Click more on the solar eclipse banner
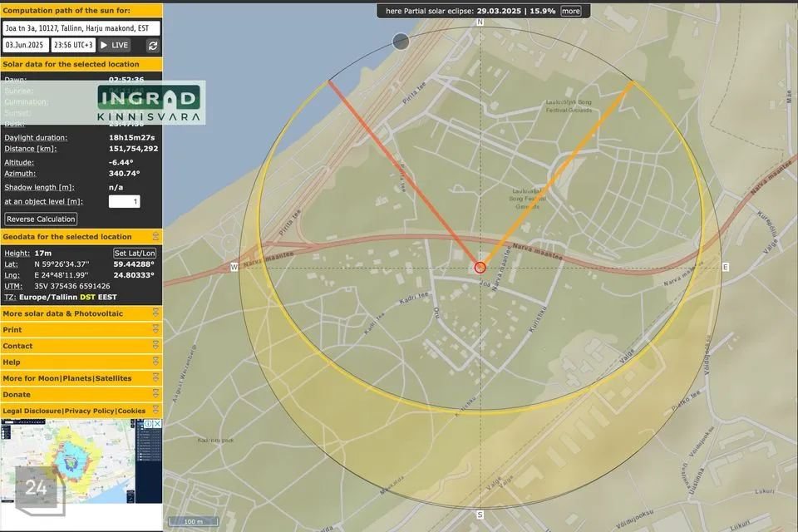The width and height of the screenshot is (798, 532). tap(570, 12)
